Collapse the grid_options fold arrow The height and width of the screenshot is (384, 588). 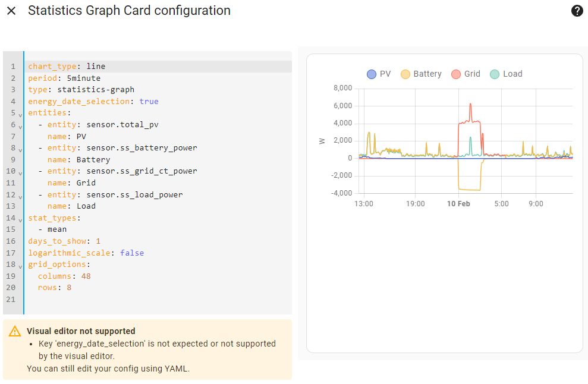[x=20, y=267]
